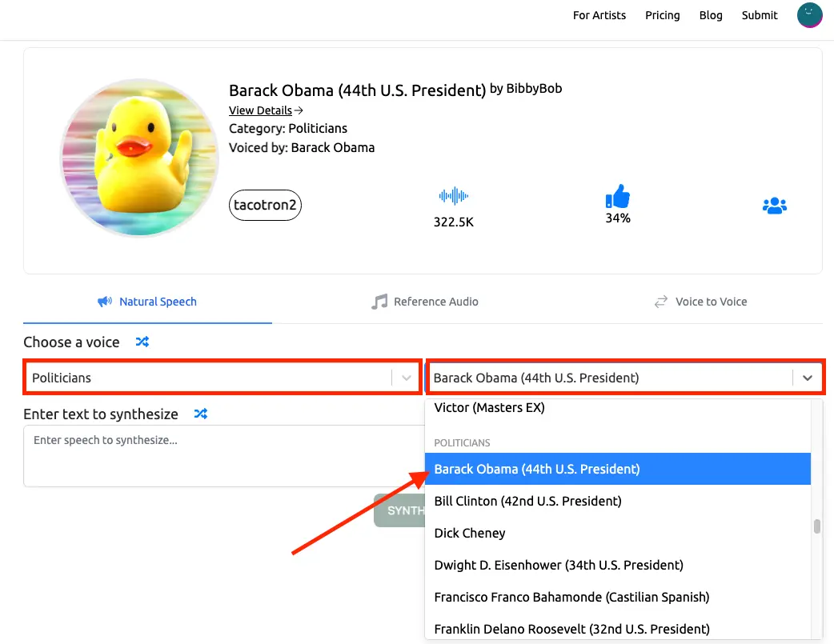Image resolution: width=834 pixels, height=644 pixels.
Task: Open the Barack Obama voice dropdown
Action: (x=626, y=378)
